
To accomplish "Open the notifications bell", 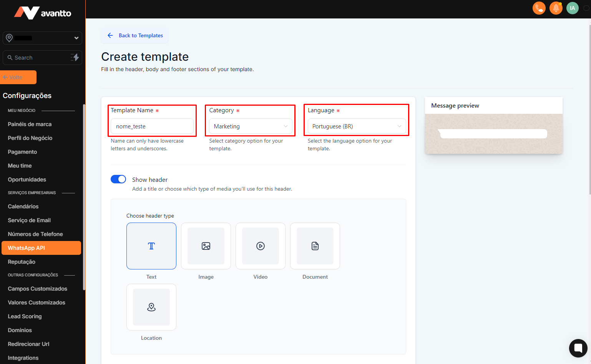I will (556, 8).
